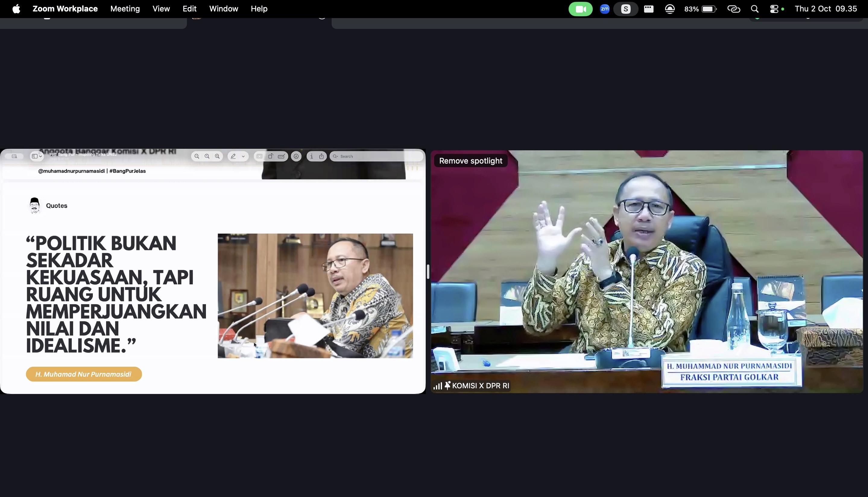This screenshot has height=497, width=868.
Task: Zoom out on the shared presentation slide
Action: (197, 156)
